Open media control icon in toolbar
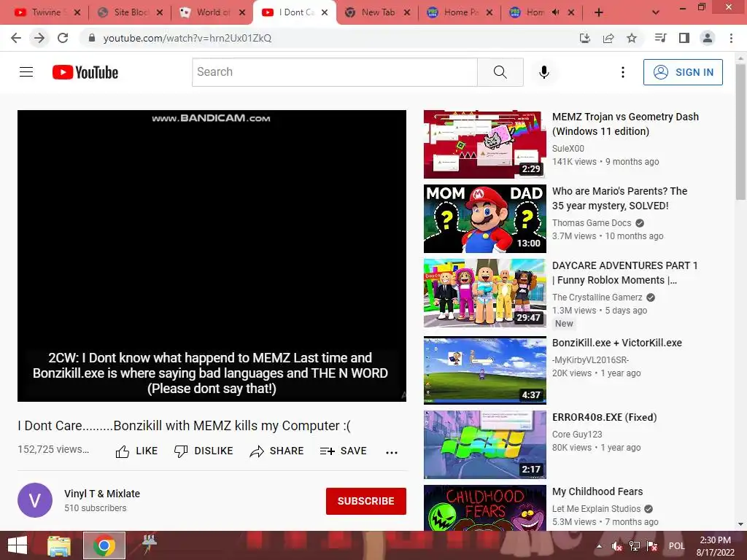The width and height of the screenshot is (747, 560). (660, 38)
